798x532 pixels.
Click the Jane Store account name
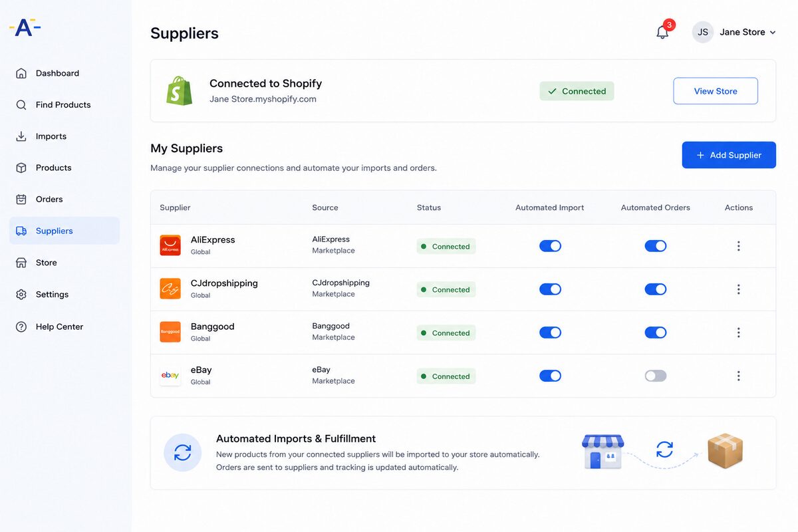click(x=742, y=32)
